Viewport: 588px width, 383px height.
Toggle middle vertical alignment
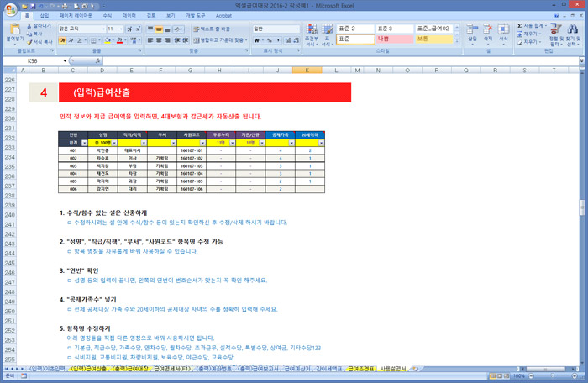click(x=159, y=29)
